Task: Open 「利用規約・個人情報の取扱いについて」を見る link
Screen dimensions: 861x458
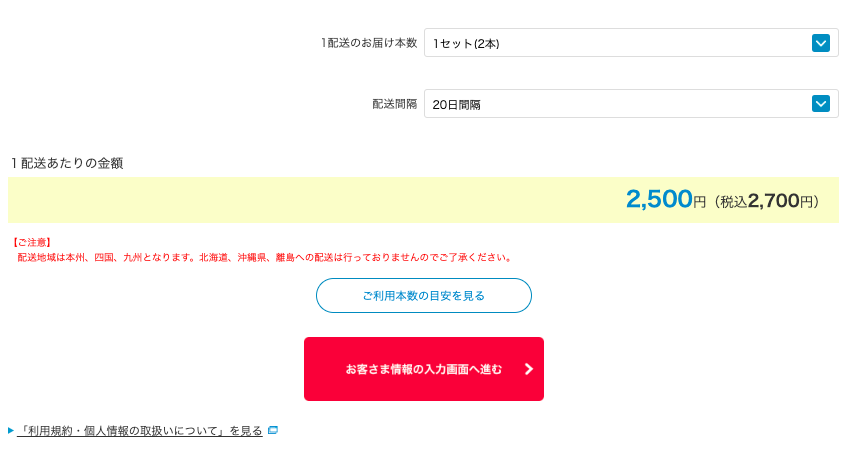Action: [x=139, y=431]
